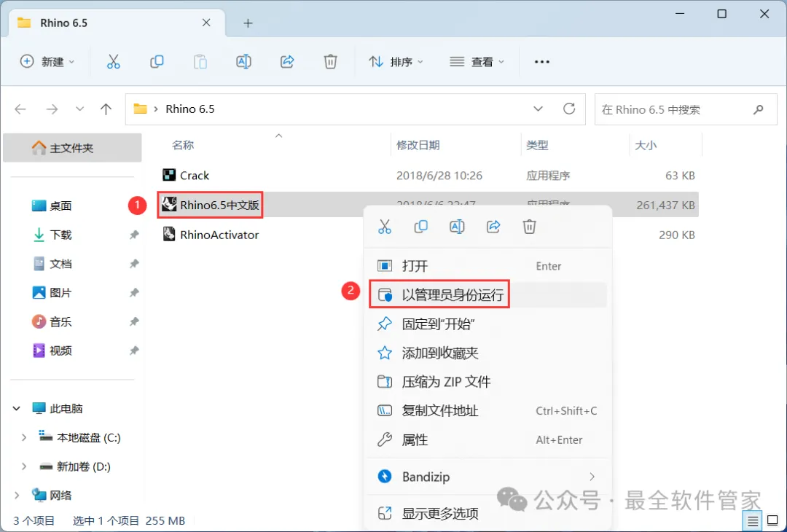This screenshot has width=787, height=532.
Task: Sort by the 名称 column header
Action: (x=183, y=145)
